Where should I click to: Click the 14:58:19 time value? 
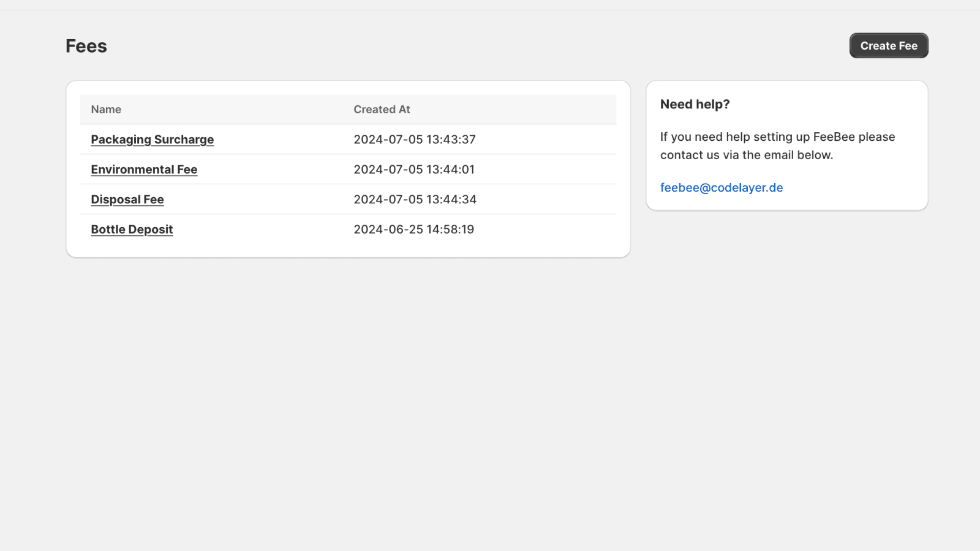tap(450, 230)
